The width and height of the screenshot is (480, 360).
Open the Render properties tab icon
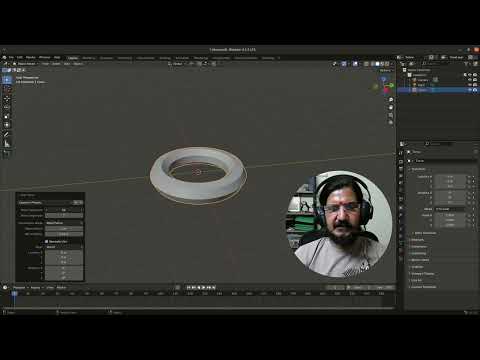coord(401,161)
